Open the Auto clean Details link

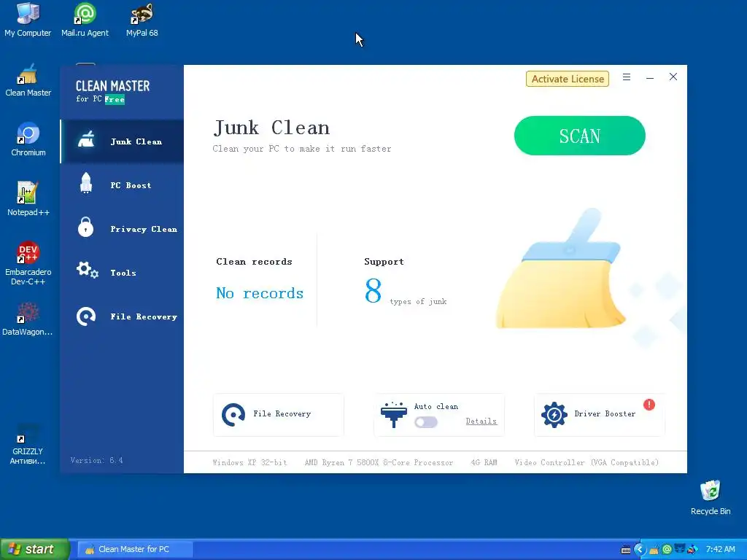[x=481, y=421]
